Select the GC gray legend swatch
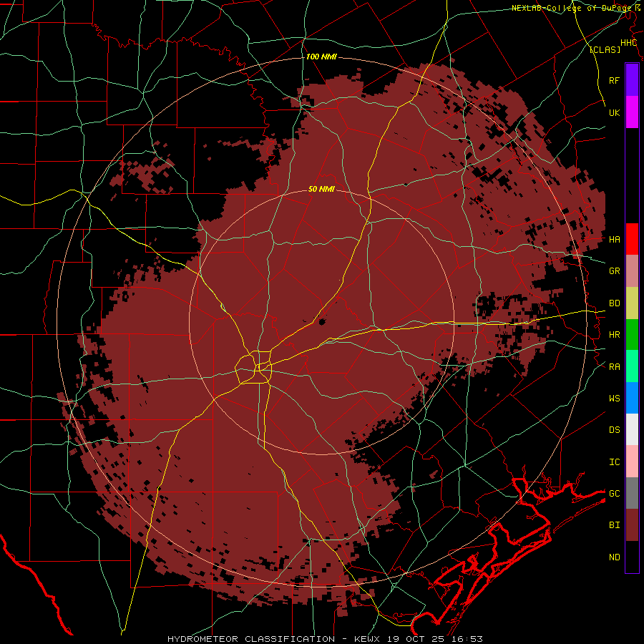Viewport: 644px width, 644px height. [x=632, y=493]
